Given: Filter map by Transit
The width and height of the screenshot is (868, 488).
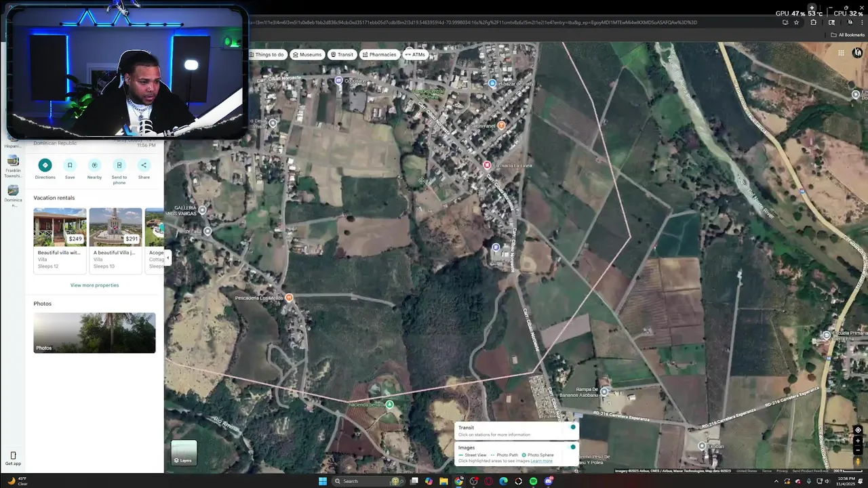Looking at the screenshot, I should (342, 54).
